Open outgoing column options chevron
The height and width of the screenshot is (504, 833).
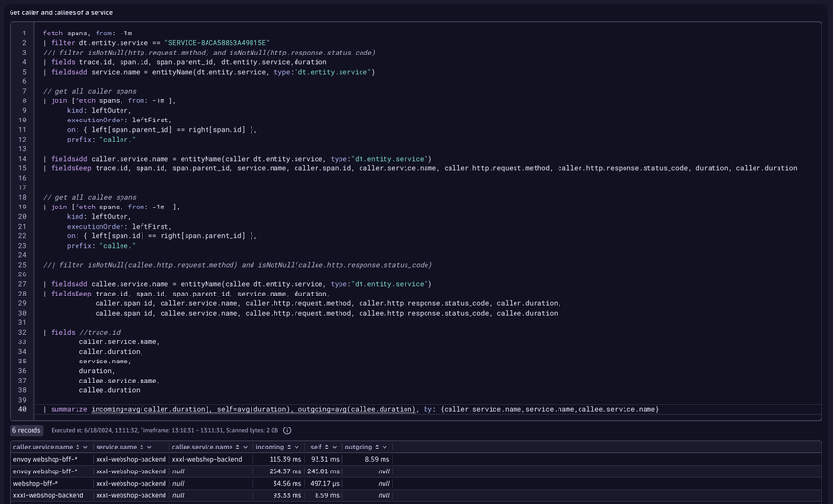pyautogui.click(x=384, y=448)
